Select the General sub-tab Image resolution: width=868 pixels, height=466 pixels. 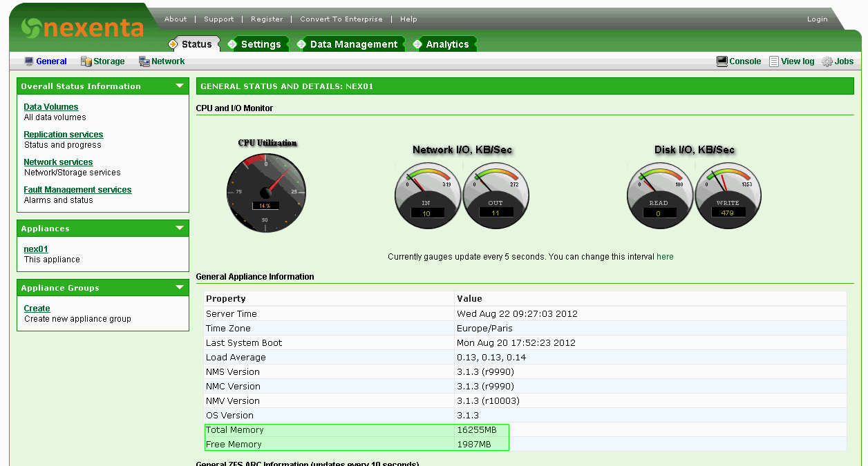coord(52,61)
